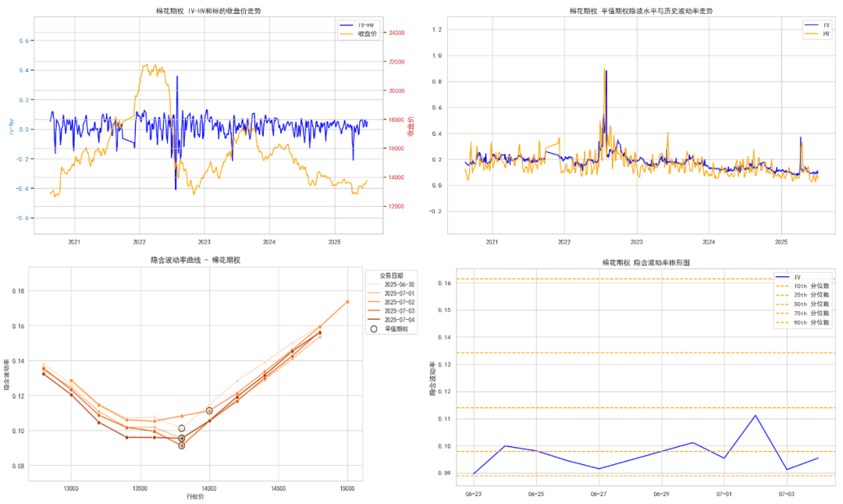This screenshot has width=843, height=504.
Task: Click the "13000" strike axis label
Action: click(x=71, y=488)
